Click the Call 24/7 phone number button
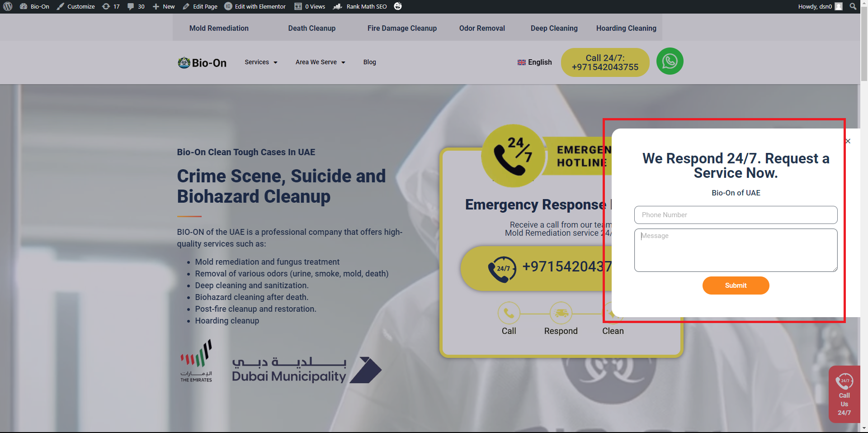The height and width of the screenshot is (433, 868). click(605, 62)
